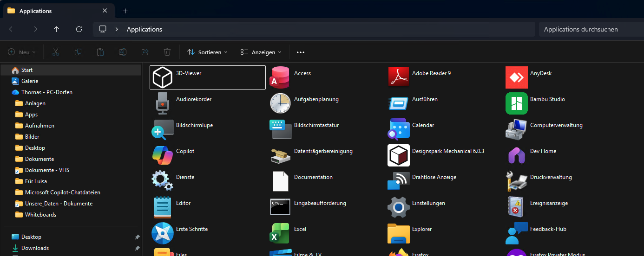The image size is (644, 256).
Task: Click the refresh button
Action: tap(79, 29)
